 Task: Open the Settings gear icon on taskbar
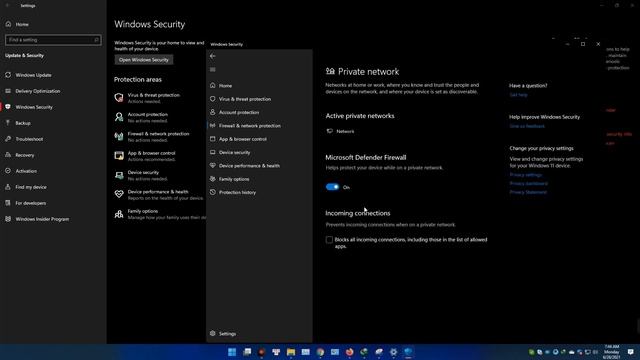[x=393, y=352]
